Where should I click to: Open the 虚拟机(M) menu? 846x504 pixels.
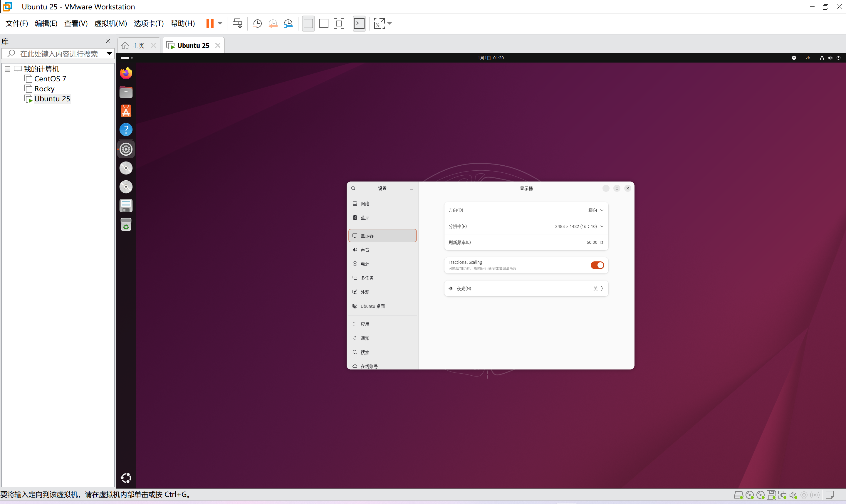point(110,23)
